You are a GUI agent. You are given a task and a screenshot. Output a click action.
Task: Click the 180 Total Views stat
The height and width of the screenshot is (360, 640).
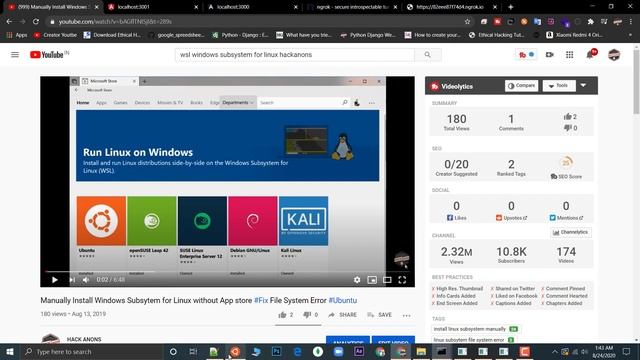tap(456, 122)
